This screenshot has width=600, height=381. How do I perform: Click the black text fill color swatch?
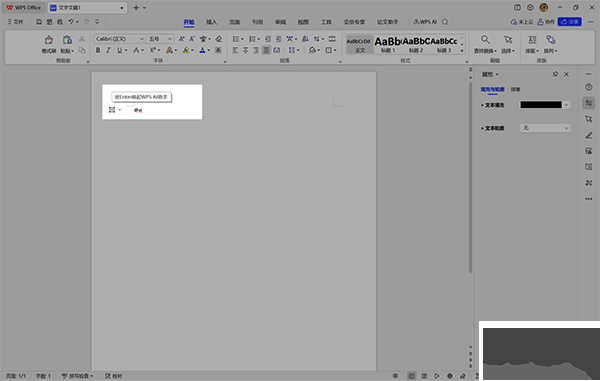(541, 105)
